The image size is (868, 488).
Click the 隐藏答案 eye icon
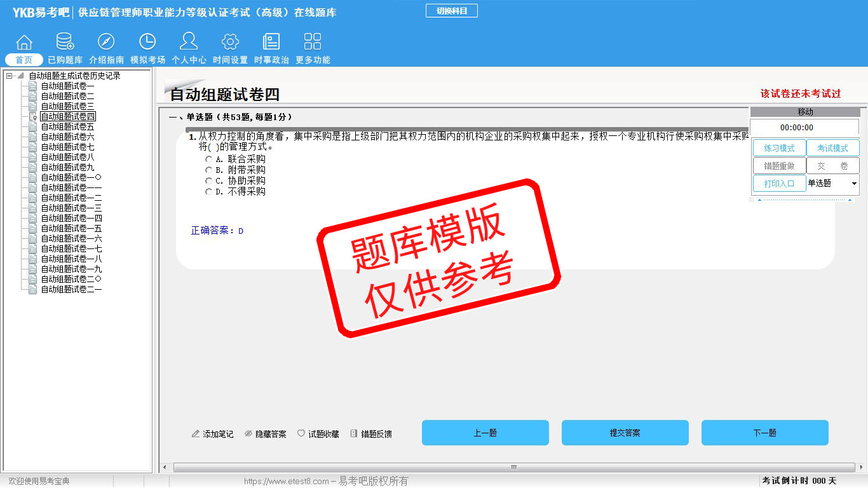[x=248, y=434]
